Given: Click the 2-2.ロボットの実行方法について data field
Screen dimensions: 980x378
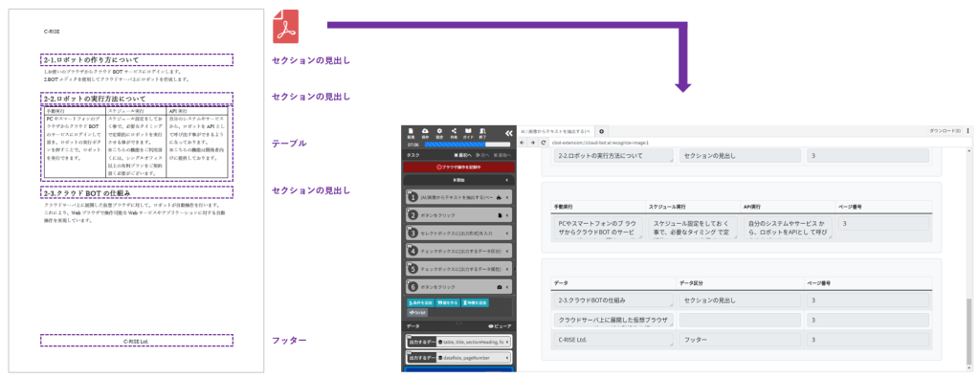Looking at the screenshot, I should (614, 156).
